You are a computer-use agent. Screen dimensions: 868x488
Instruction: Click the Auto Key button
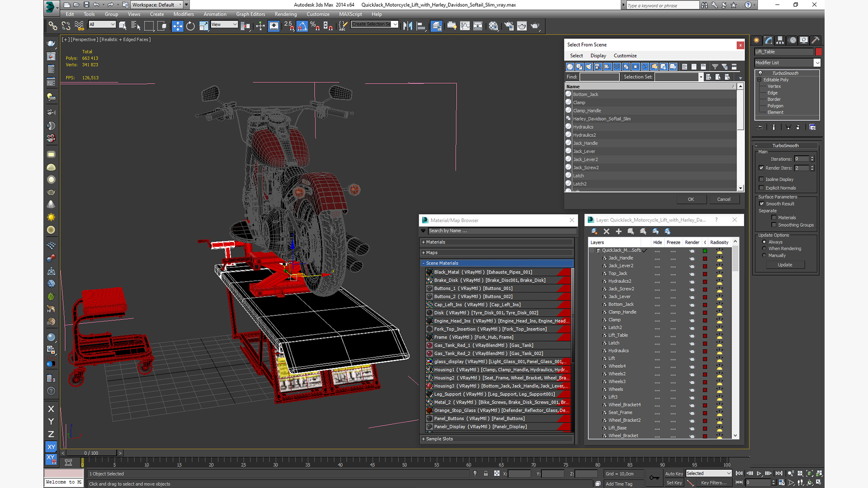pyautogui.click(x=674, y=474)
